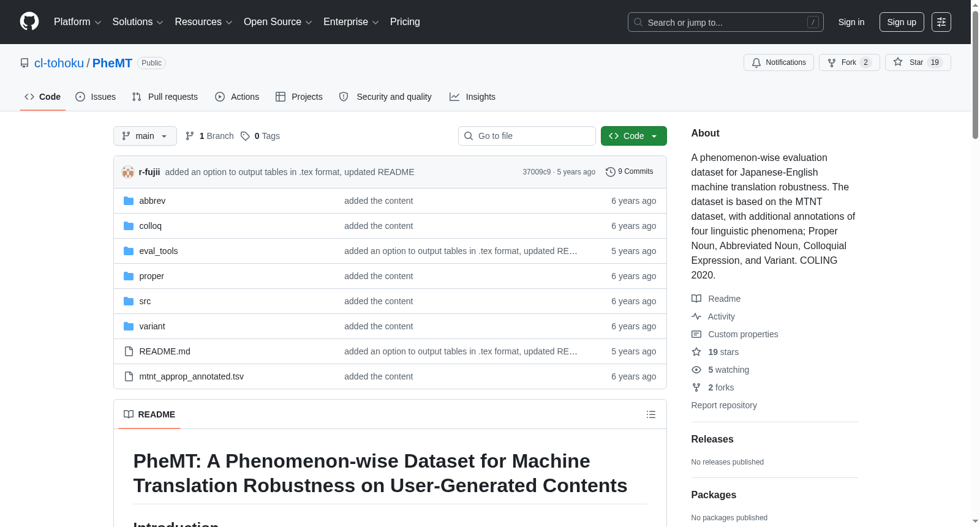Expand the Platform menu
980x527 pixels.
(77, 22)
